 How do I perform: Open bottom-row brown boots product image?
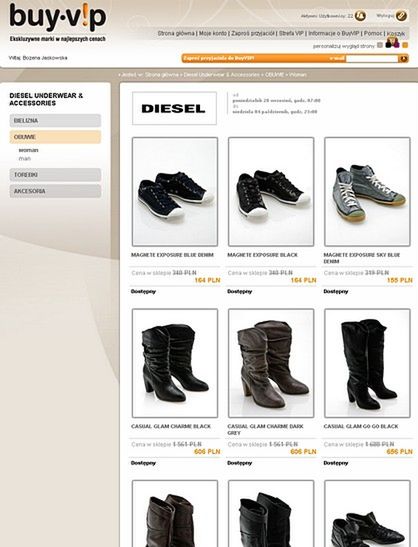pyautogui.click(x=175, y=514)
